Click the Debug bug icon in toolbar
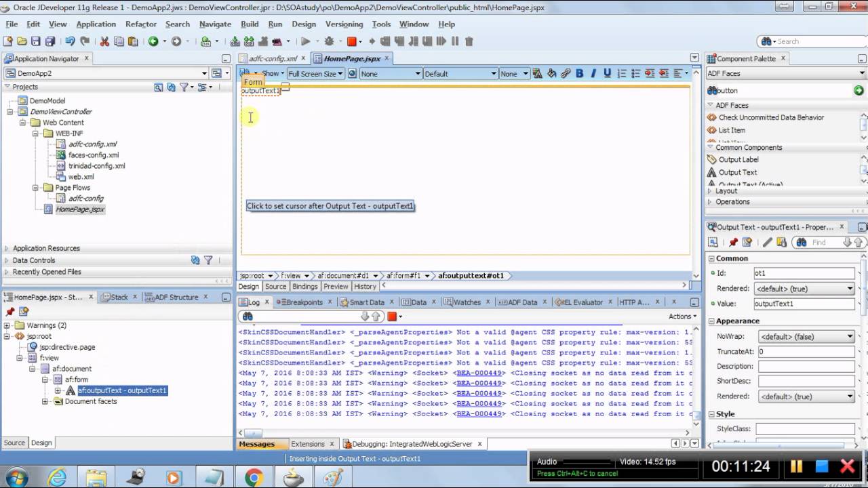868x488 pixels. coord(330,41)
